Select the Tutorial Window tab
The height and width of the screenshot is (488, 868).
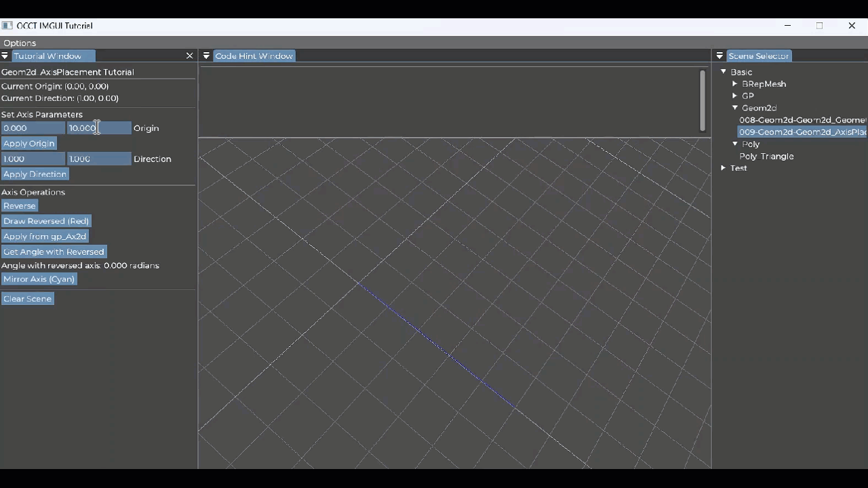(x=53, y=56)
